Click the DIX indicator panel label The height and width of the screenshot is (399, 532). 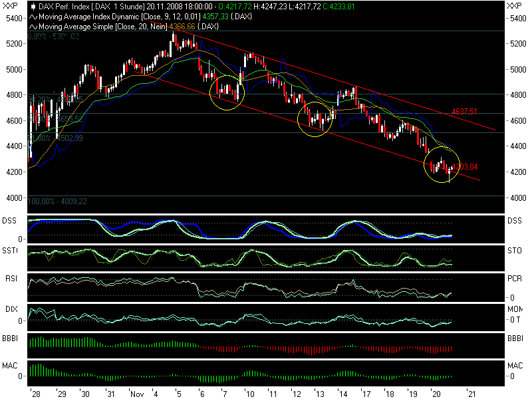click(13, 309)
